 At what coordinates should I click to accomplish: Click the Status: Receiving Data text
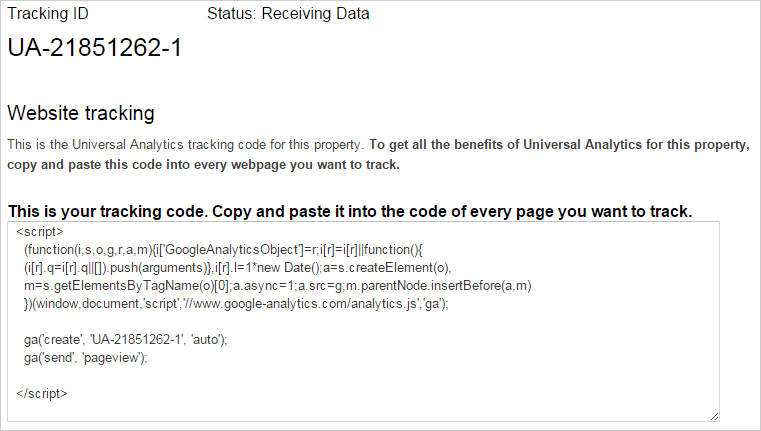pyautogui.click(x=288, y=14)
